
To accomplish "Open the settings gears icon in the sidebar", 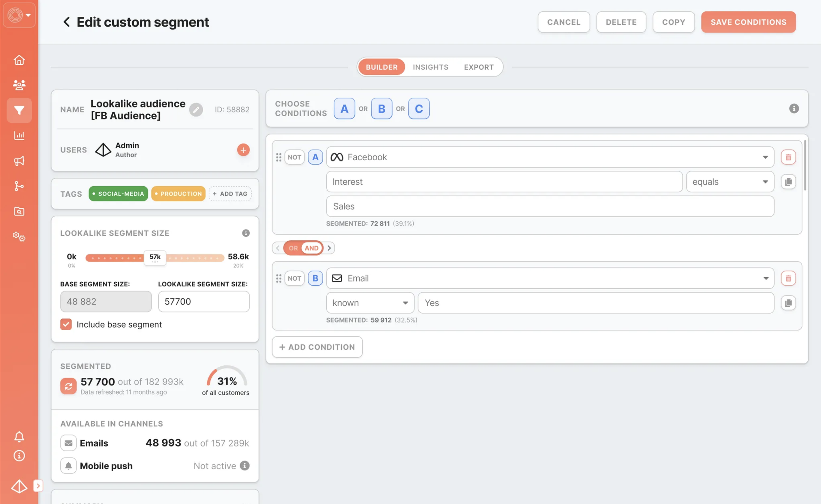I will pyautogui.click(x=19, y=237).
